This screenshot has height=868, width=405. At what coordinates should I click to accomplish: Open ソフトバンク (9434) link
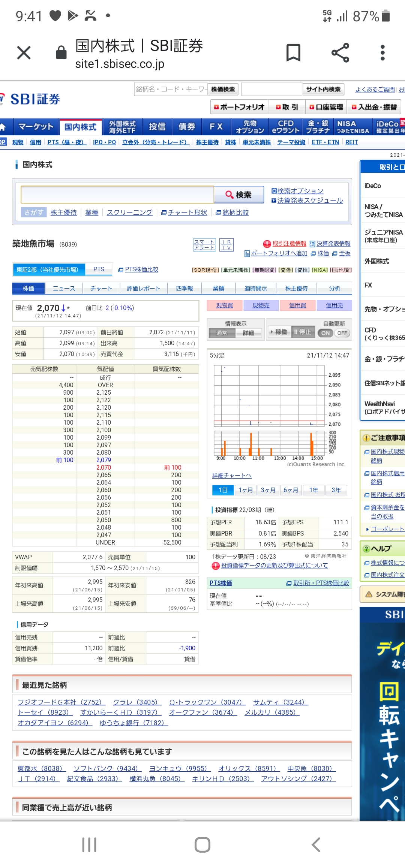point(108,768)
